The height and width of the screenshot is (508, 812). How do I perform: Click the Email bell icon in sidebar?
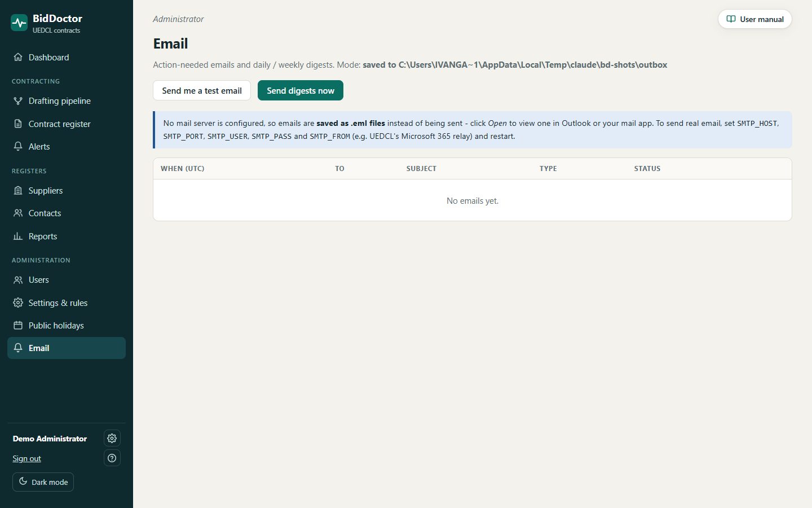tap(18, 348)
